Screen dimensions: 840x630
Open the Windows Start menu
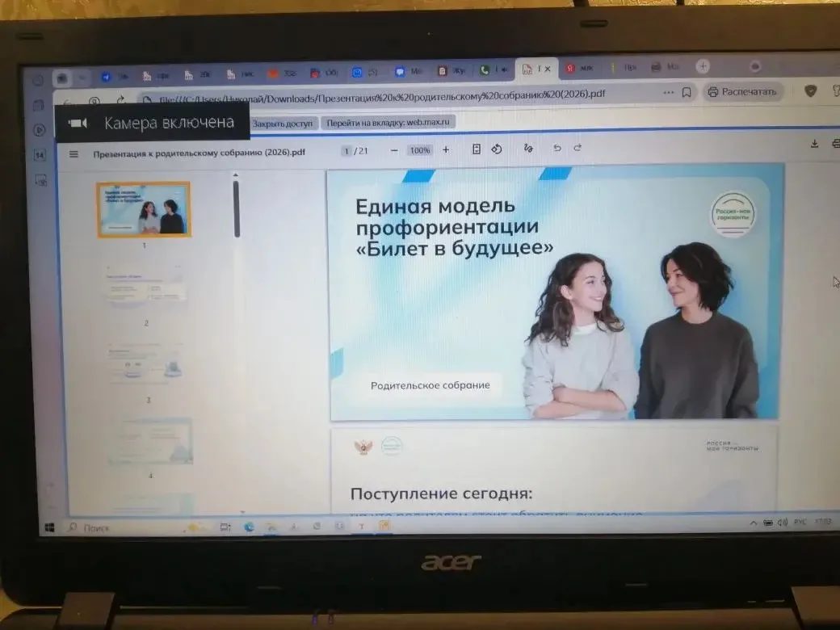click(50, 527)
